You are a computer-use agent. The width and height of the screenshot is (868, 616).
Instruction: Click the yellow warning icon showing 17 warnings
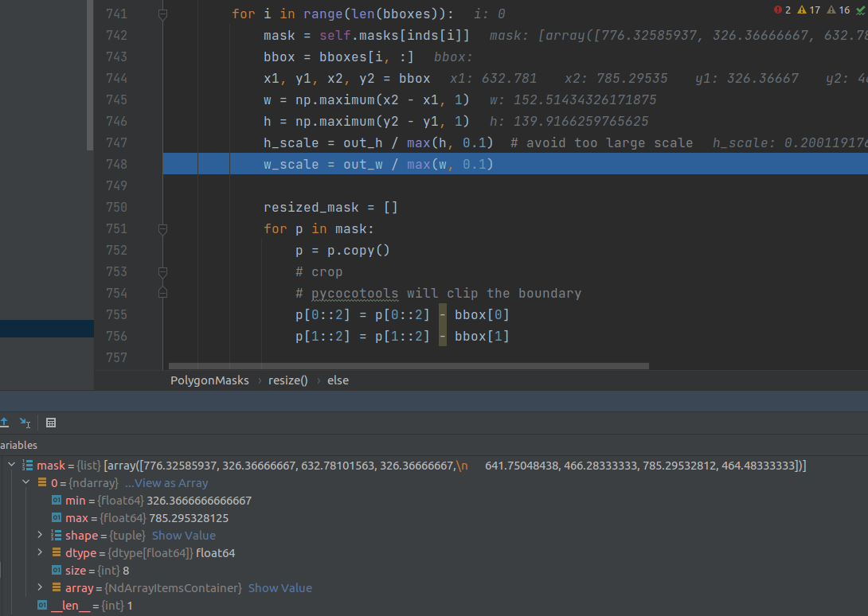(803, 10)
